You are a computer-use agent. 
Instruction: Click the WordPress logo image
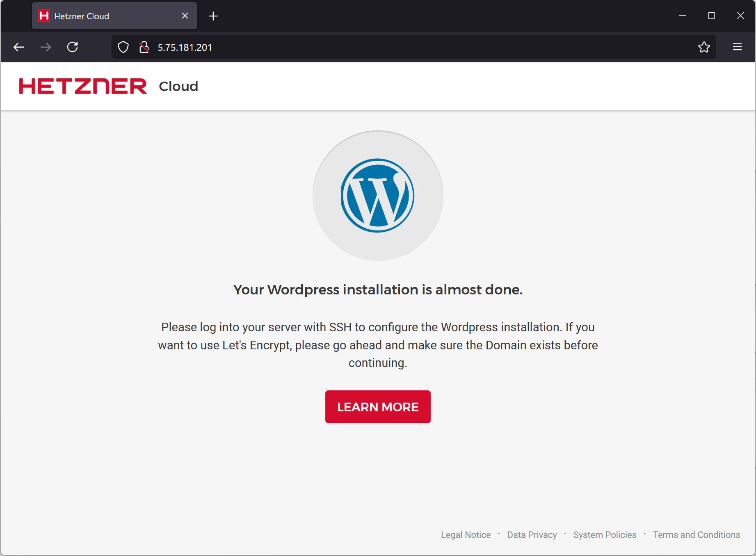(378, 196)
